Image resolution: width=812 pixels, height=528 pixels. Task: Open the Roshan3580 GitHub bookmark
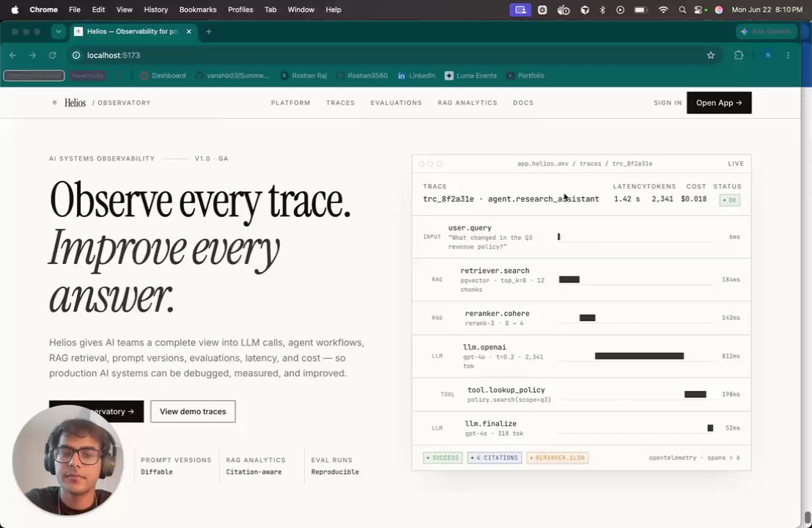[362, 76]
